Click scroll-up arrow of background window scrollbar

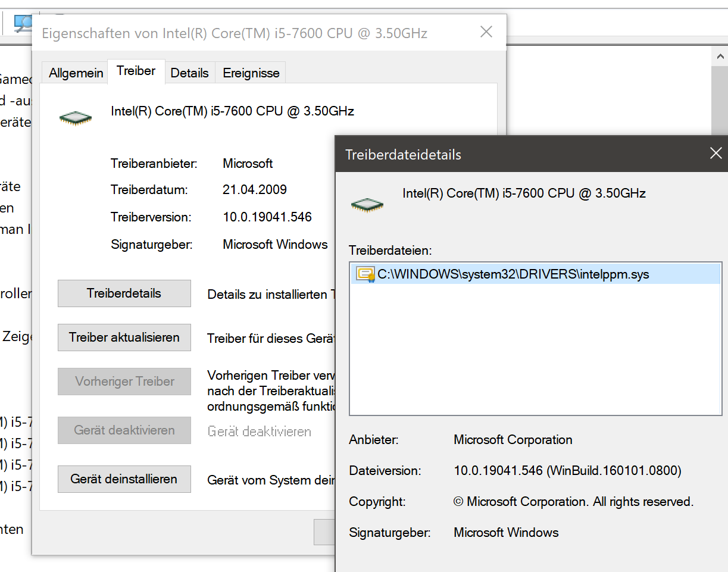point(720,57)
